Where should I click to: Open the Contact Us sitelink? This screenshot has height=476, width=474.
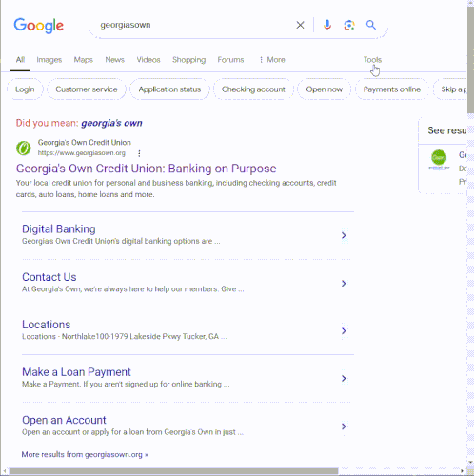pos(49,277)
